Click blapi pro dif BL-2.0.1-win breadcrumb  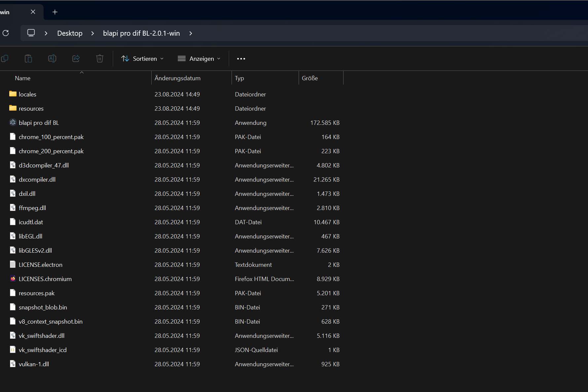coord(141,33)
